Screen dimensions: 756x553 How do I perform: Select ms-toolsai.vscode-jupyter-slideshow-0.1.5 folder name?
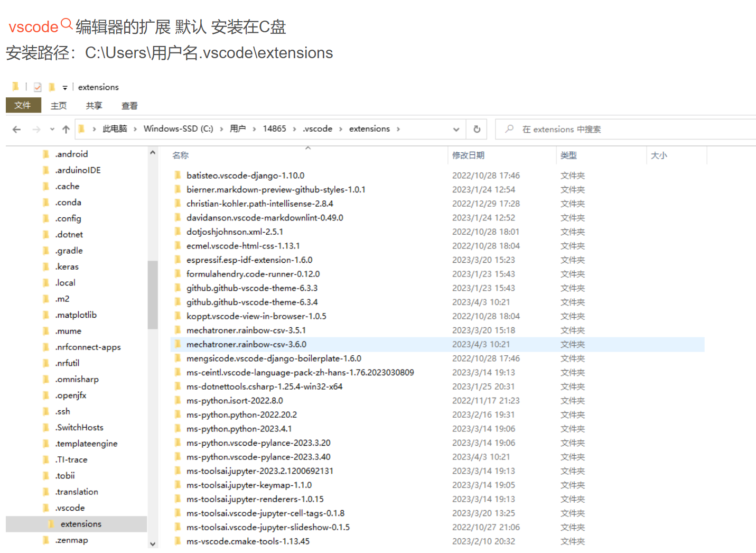pos(268,527)
